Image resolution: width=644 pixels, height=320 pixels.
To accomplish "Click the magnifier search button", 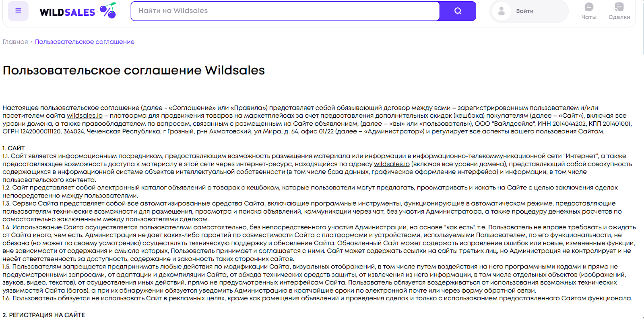I will tap(458, 11).
